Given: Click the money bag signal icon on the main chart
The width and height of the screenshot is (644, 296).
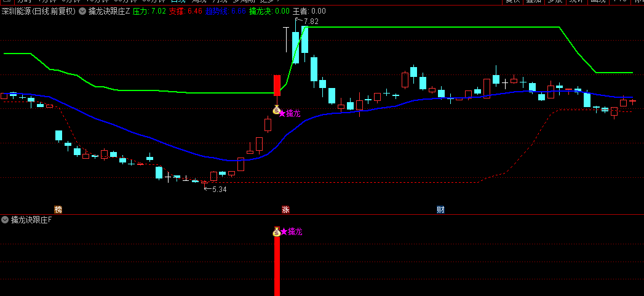Looking at the screenshot, I should [x=276, y=110].
